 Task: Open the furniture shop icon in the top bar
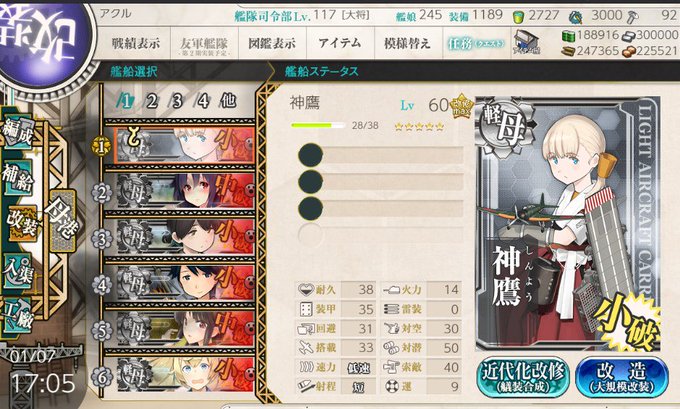click(526, 42)
